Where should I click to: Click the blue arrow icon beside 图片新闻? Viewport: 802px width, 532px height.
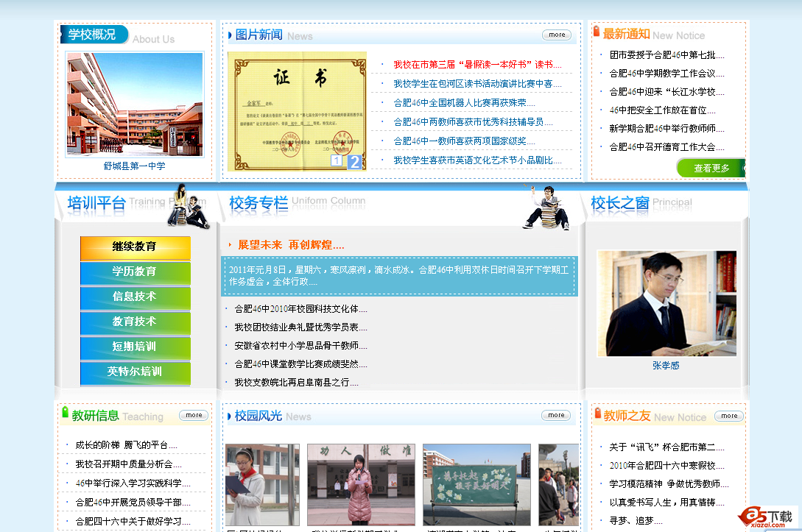(231, 35)
